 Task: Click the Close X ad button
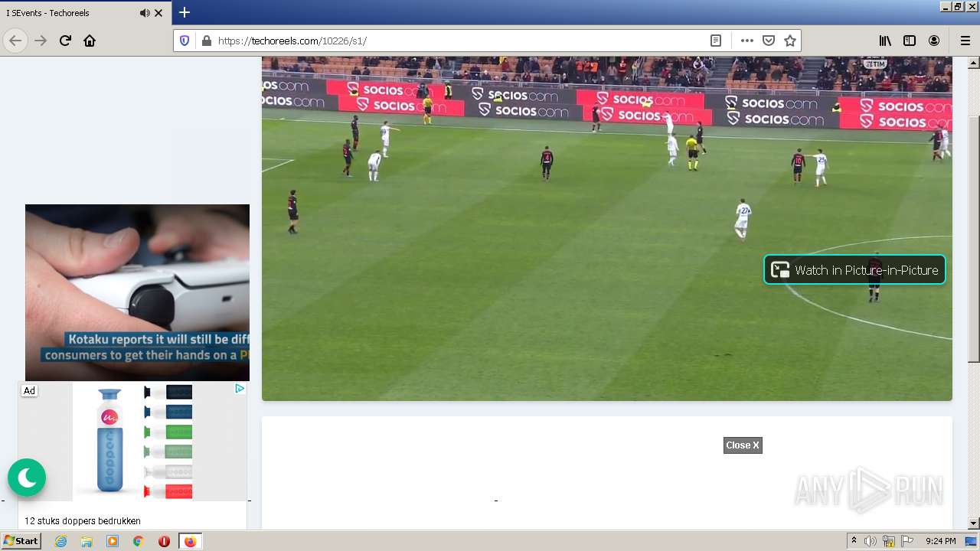click(x=743, y=445)
